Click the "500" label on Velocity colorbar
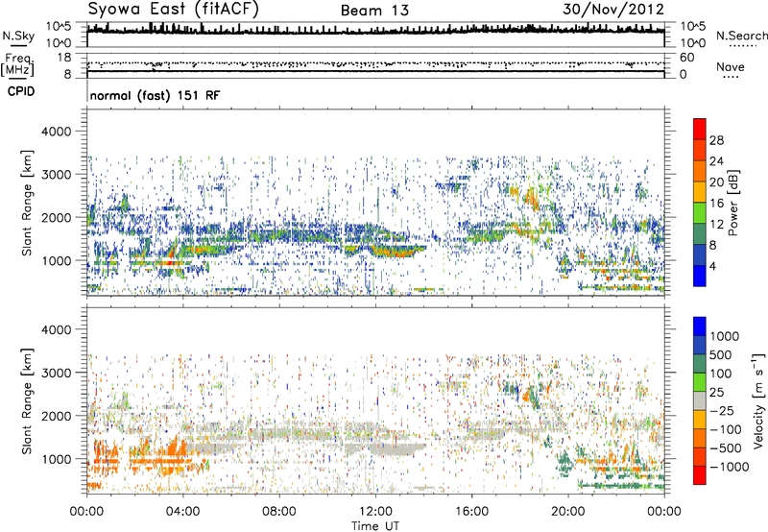Image resolution: width=768 pixels, height=532 pixels. [721, 354]
